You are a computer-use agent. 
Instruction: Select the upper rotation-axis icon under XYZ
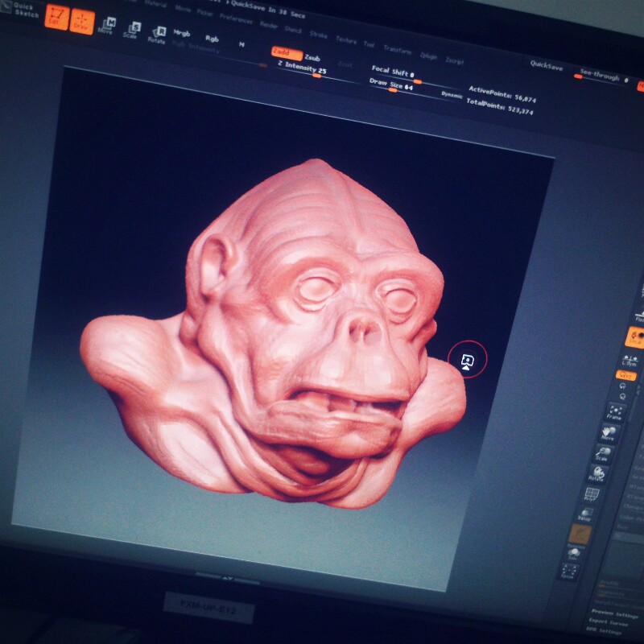[623, 386]
